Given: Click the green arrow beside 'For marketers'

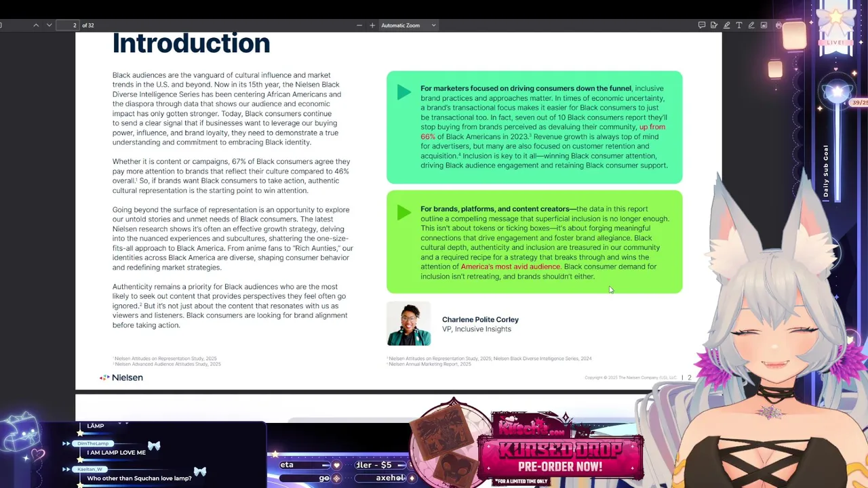Looking at the screenshot, I should [404, 92].
